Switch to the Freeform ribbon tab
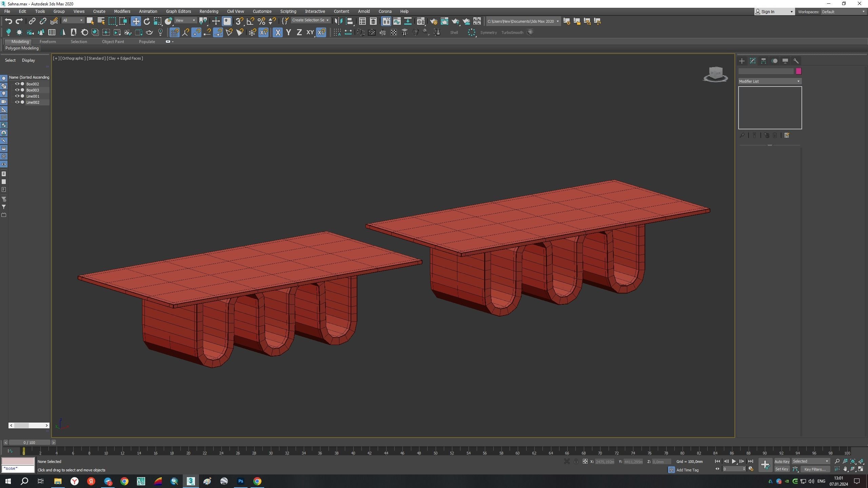 47,42
